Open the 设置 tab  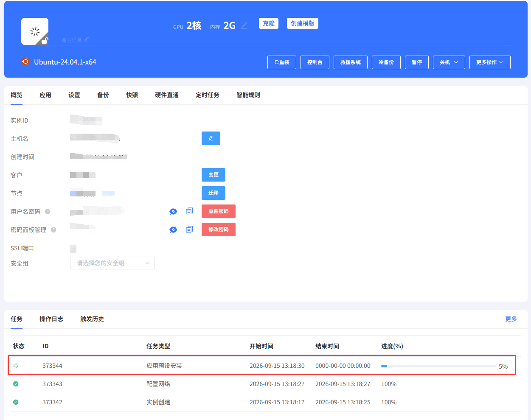point(74,95)
